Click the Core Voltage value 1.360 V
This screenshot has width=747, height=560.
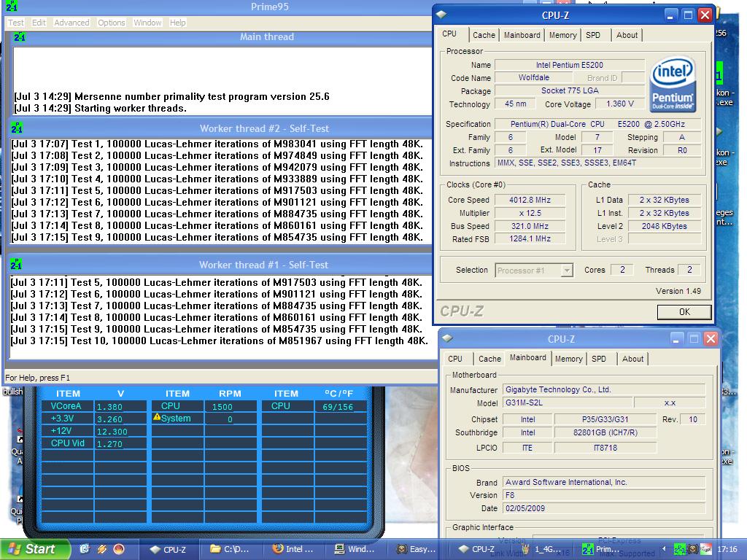[x=619, y=104]
